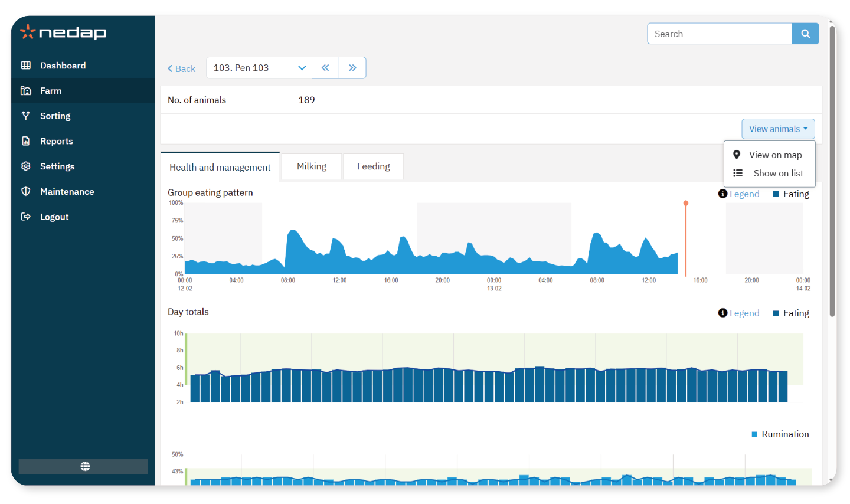
Task: Choose Show on list option
Action: [769, 173]
